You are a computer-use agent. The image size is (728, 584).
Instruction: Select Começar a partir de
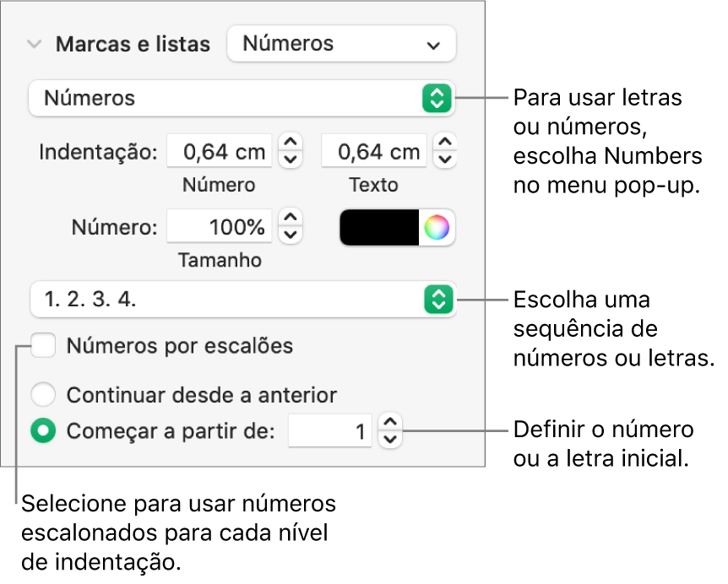(43, 431)
